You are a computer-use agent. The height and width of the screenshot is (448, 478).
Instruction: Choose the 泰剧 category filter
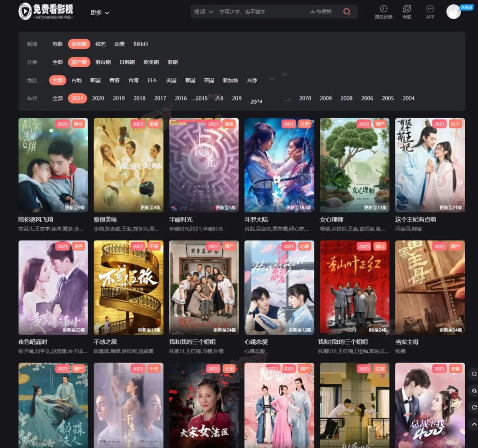coord(173,62)
